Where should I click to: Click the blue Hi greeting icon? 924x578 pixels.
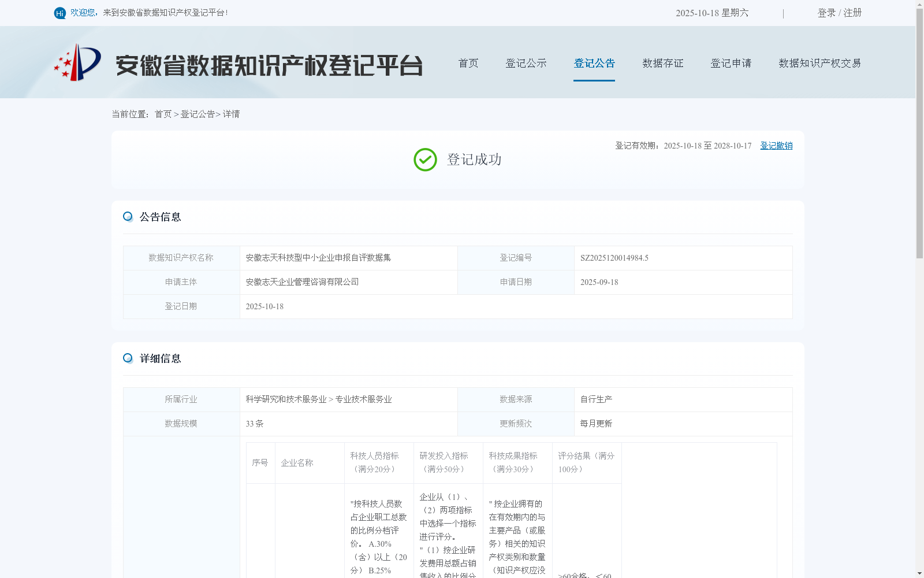click(x=60, y=13)
